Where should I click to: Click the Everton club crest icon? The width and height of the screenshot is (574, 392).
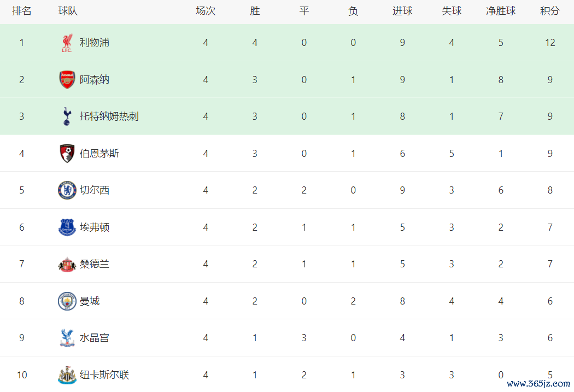click(x=67, y=227)
